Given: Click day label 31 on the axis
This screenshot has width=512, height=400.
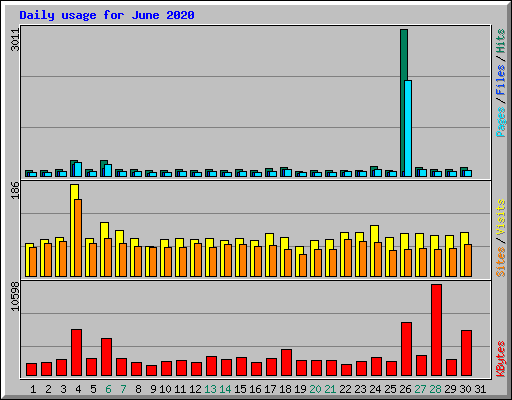Looking at the screenshot, I should point(480,389).
